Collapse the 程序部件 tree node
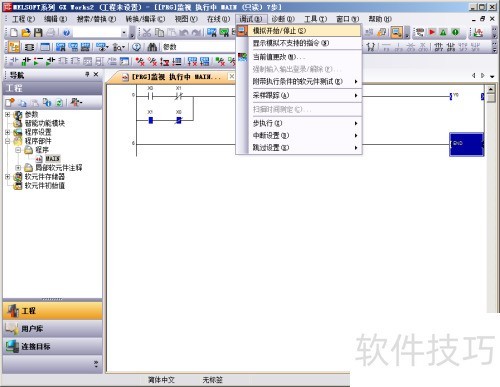The width and height of the screenshot is (500, 387). [7, 141]
